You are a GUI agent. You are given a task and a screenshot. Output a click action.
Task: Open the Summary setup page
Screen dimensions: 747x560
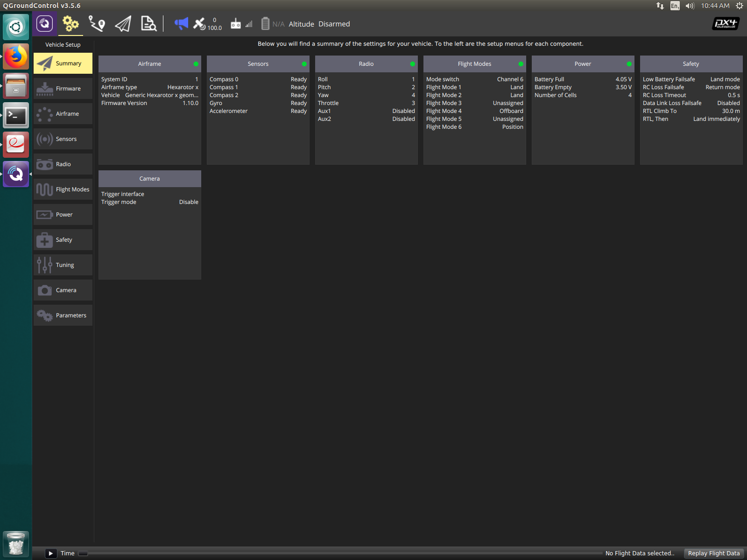click(63, 63)
